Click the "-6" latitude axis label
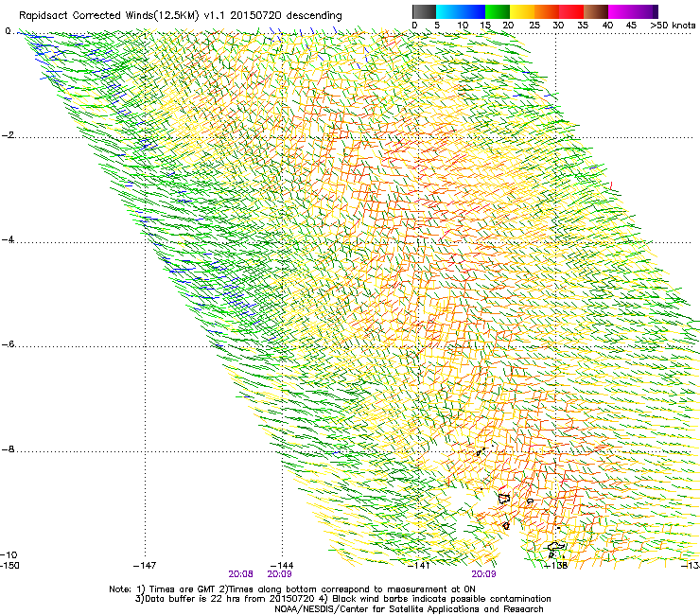700x615 pixels. coord(8,344)
